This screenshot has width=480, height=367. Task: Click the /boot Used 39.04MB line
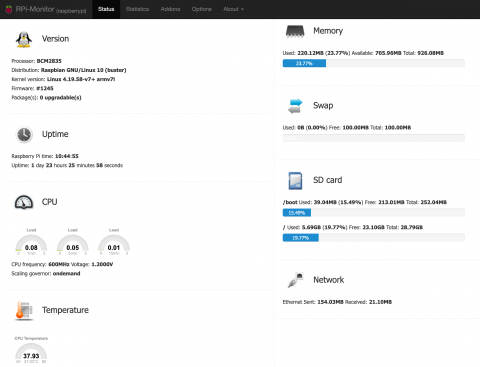point(365,202)
